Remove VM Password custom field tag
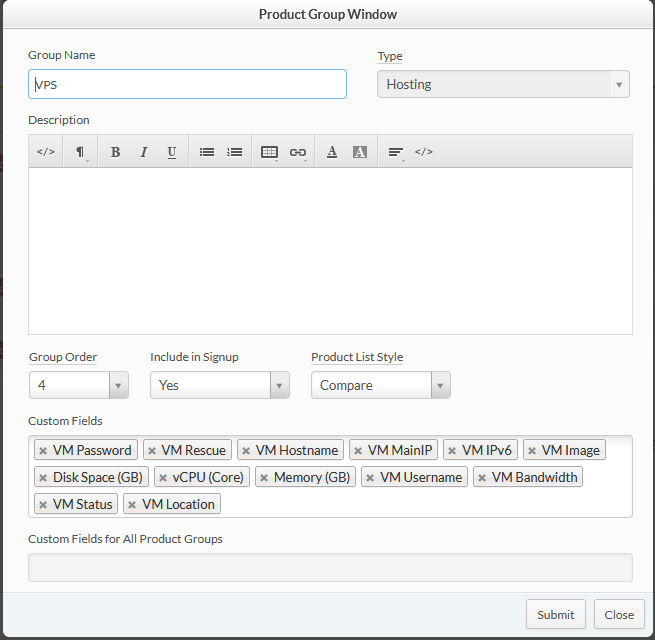 (43, 451)
